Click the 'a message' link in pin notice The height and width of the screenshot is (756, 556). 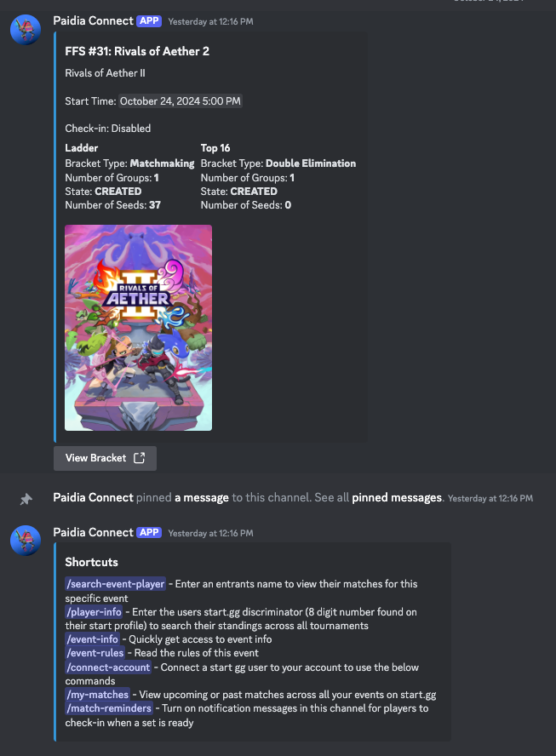(x=202, y=497)
